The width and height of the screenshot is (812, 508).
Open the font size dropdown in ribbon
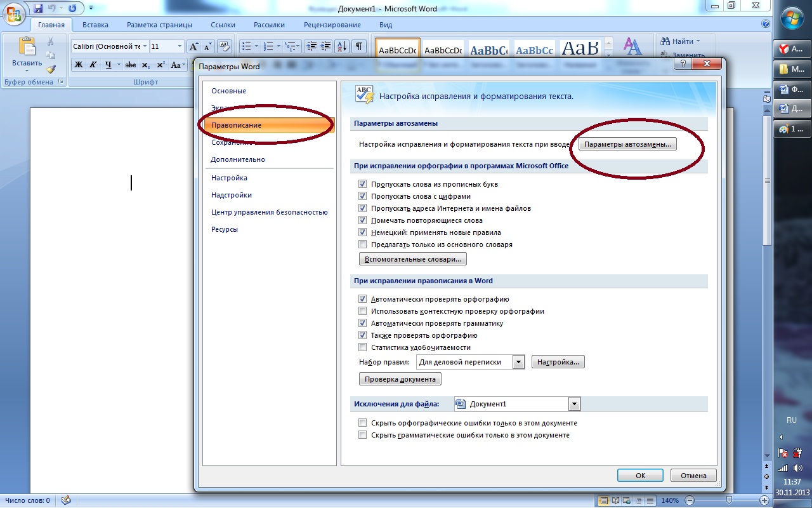(180, 46)
